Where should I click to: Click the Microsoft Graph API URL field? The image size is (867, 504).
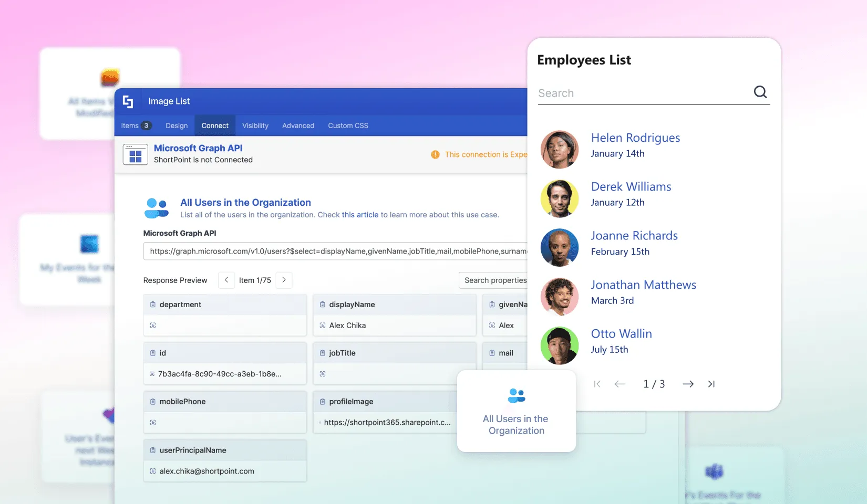click(335, 251)
